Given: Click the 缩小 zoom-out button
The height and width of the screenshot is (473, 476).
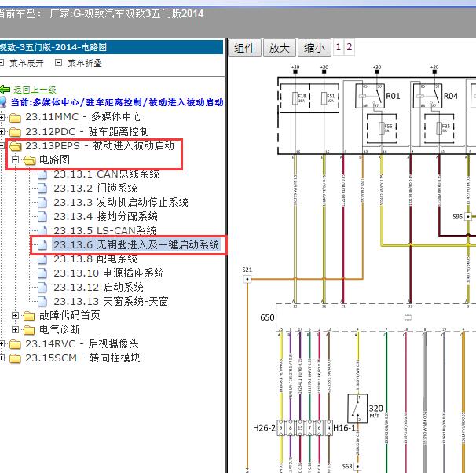Looking at the screenshot, I should (x=314, y=48).
